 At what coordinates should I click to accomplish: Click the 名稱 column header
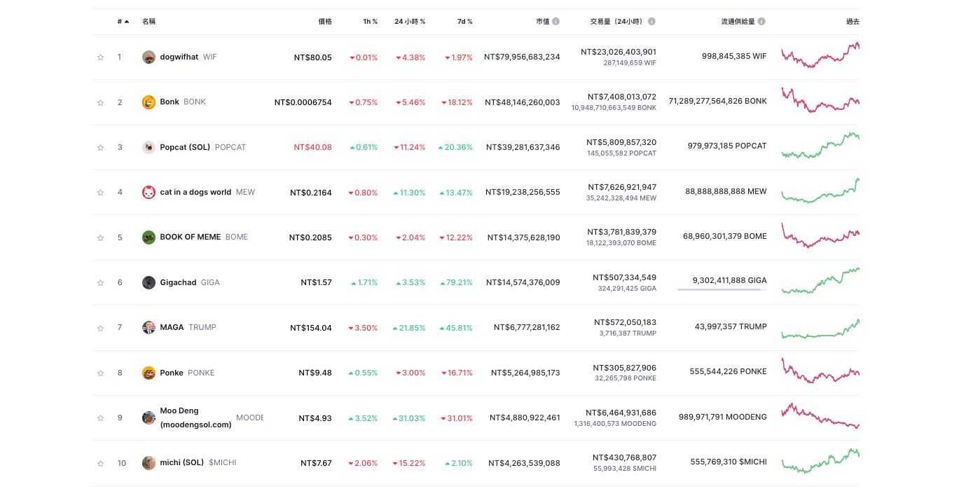pos(149,22)
